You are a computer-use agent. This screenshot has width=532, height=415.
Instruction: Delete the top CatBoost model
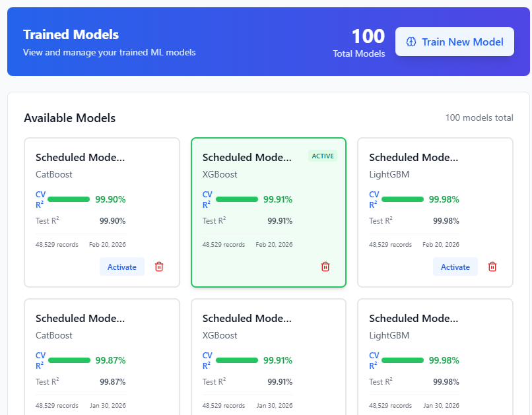point(158,267)
